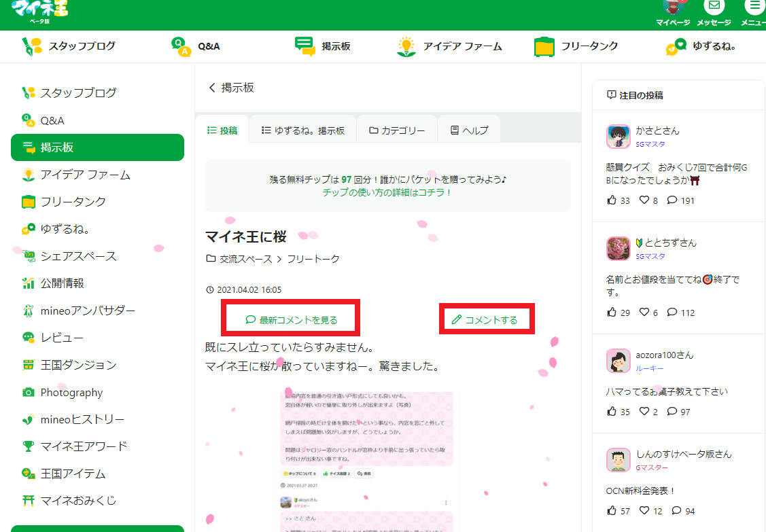Select 掲示板 highlighted sidebar item
This screenshot has width=766, height=532.
97,147
